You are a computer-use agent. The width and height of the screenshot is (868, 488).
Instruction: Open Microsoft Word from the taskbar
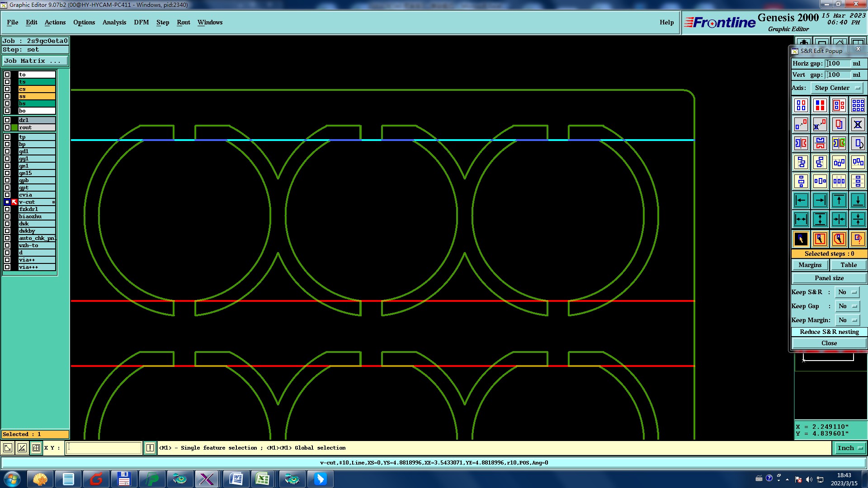(x=236, y=479)
